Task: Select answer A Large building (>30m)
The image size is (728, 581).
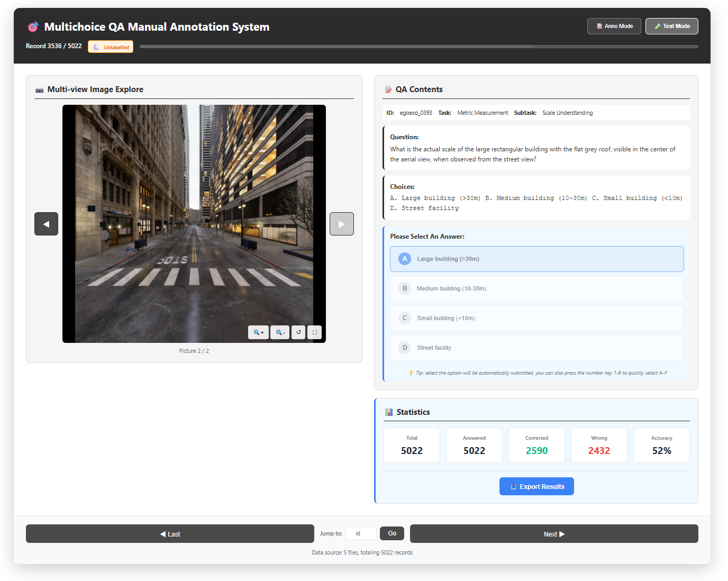Action: pos(536,259)
